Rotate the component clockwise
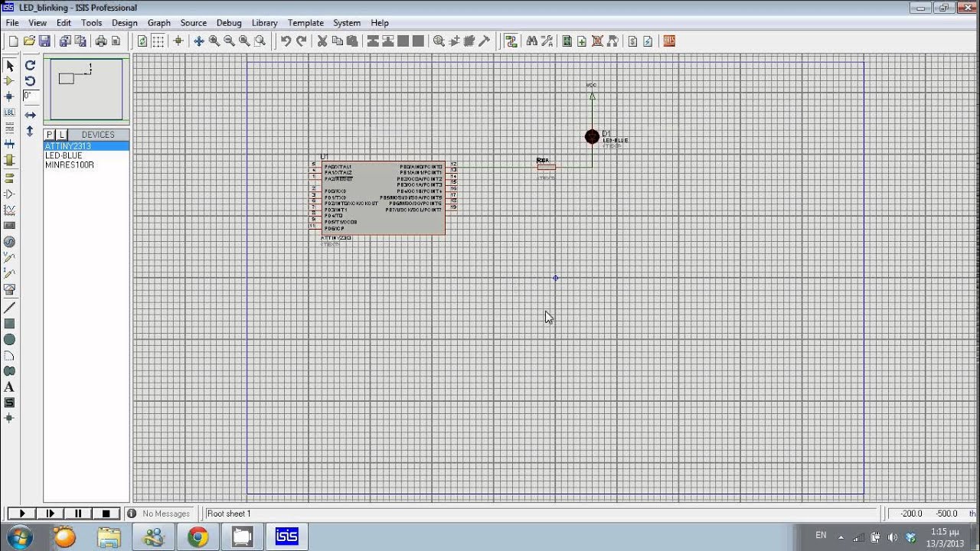This screenshot has height=551, width=980. pyautogui.click(x=30, y=66)
